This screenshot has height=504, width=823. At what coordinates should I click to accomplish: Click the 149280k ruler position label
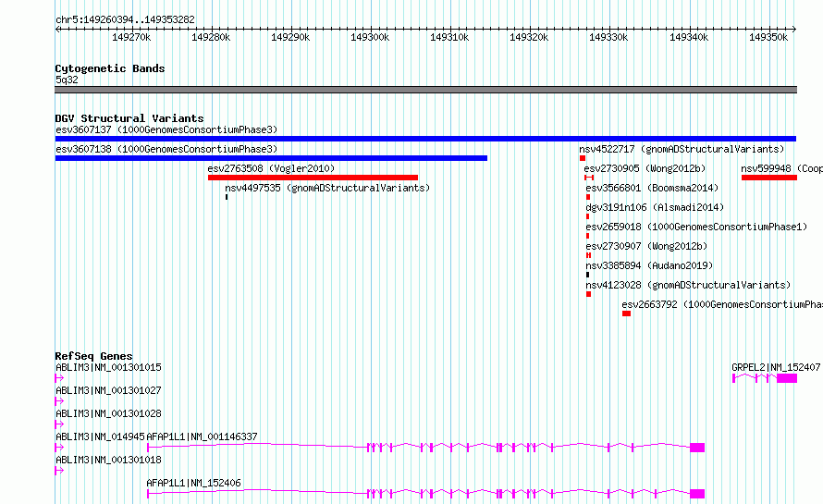click(x=211, y=37)
